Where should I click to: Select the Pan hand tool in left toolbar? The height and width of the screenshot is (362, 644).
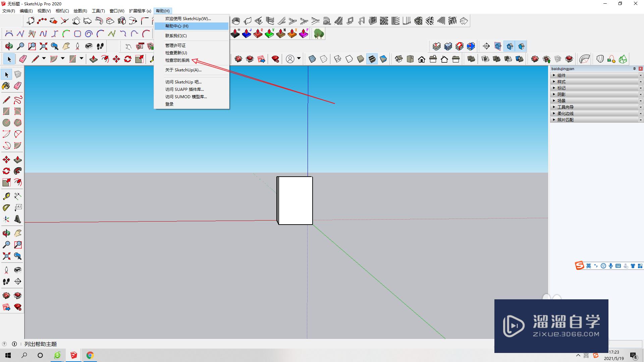pos(18,233)
